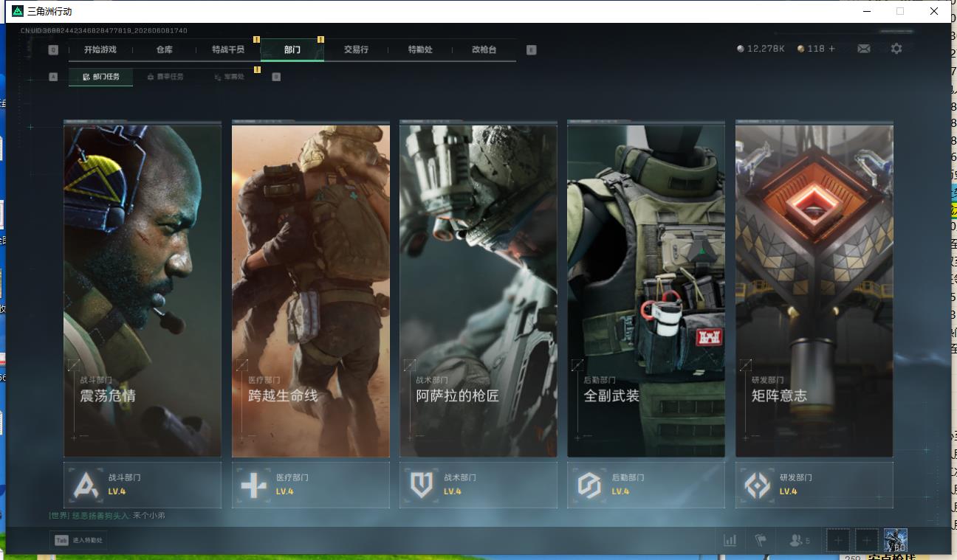Open the mail envelope icon
The width and height of the screenshot is (957, 560).
coord(863,49)
